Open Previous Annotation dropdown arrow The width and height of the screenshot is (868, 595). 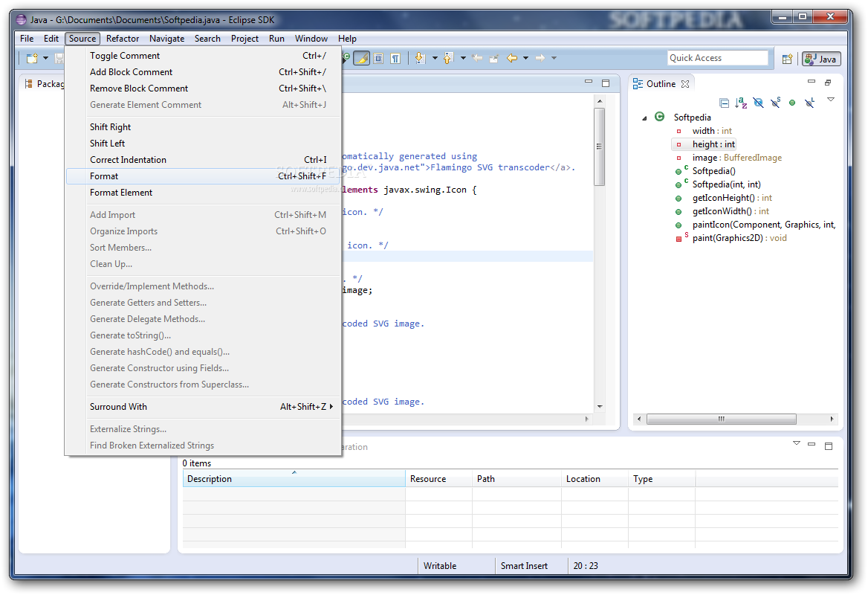tap(463, 58)
